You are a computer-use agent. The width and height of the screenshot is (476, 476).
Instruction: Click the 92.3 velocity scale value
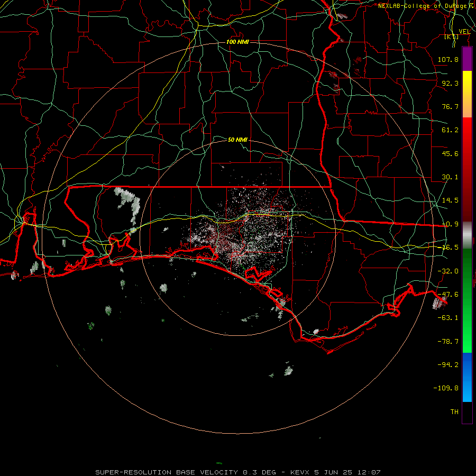click(450, 83)
